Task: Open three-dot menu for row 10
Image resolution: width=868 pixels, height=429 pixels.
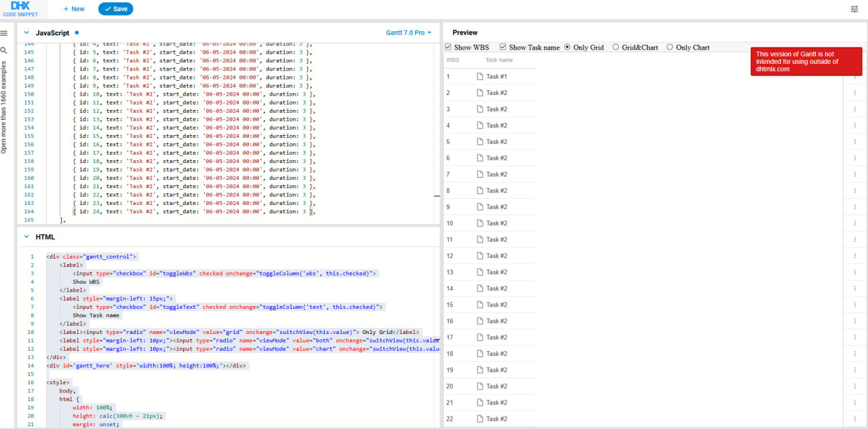Action: (854, 223)
